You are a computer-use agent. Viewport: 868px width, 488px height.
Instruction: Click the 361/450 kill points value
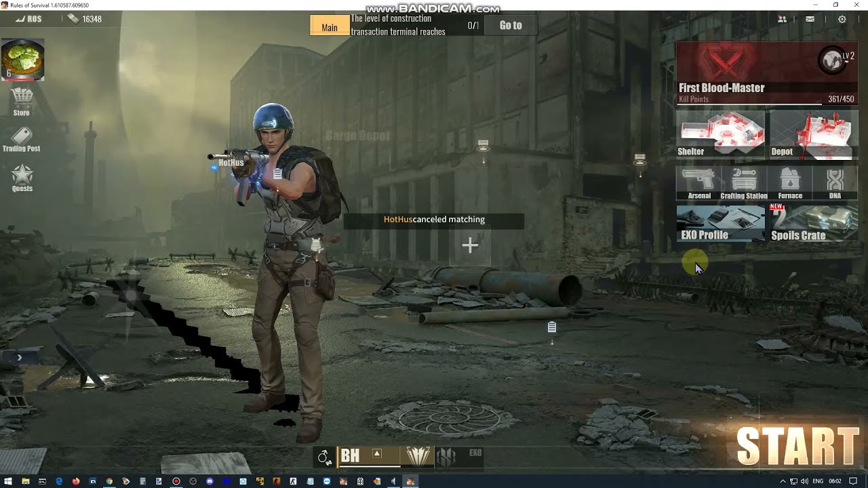coord(841,99)
